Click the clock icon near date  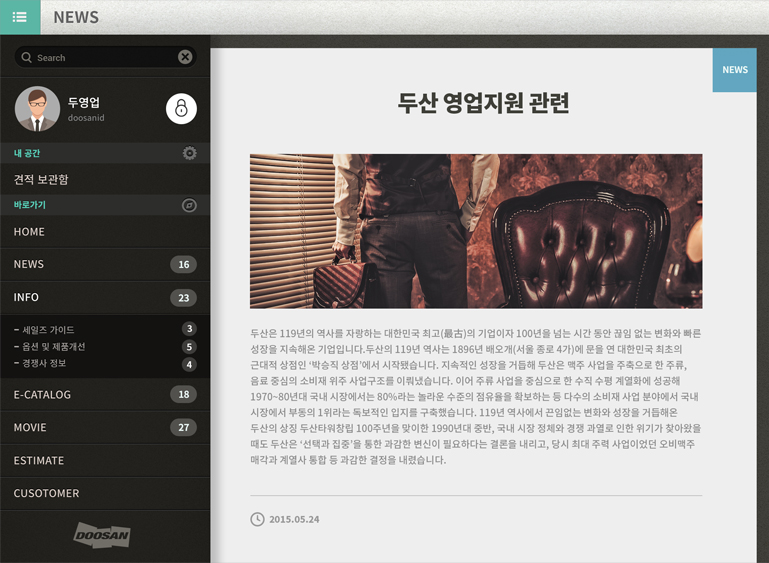[x=257, y=519]
